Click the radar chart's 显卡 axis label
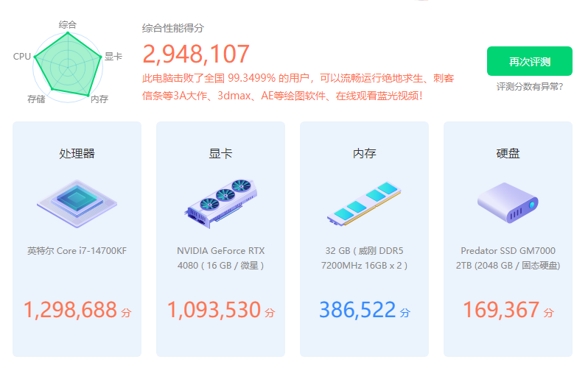This screenshot has height=368, width=588. [113, 57]
